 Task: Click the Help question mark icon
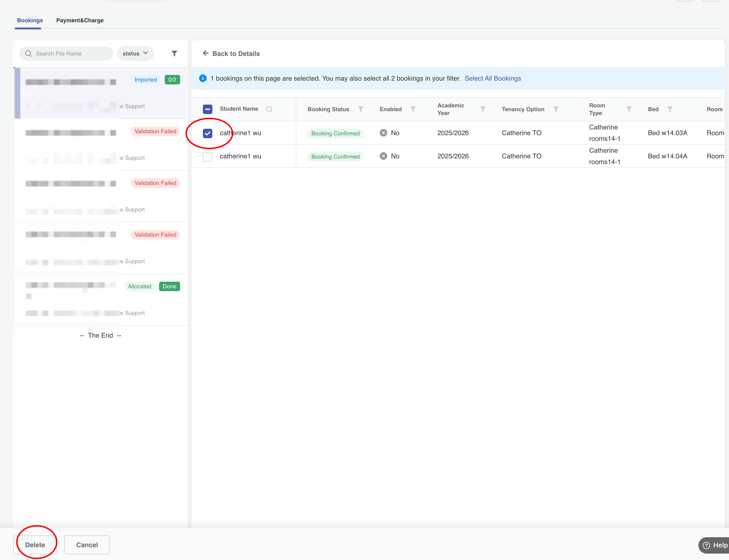(x=706, y=545)
